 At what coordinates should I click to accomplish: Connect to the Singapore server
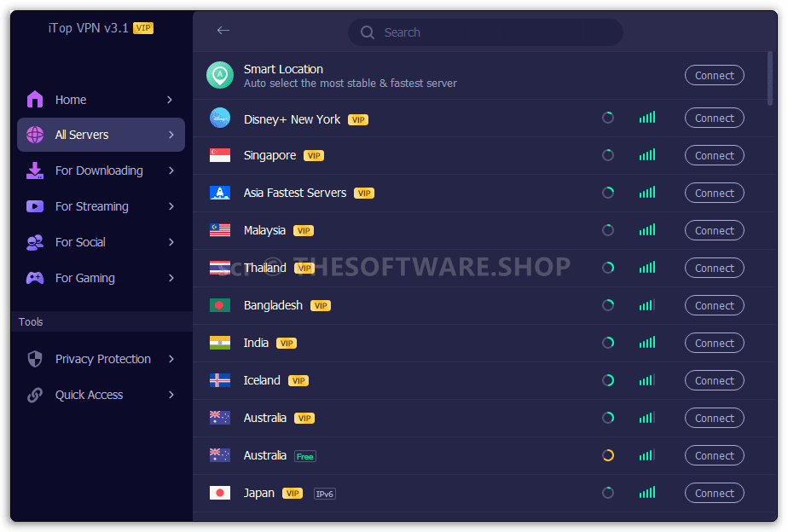(714, 156)
